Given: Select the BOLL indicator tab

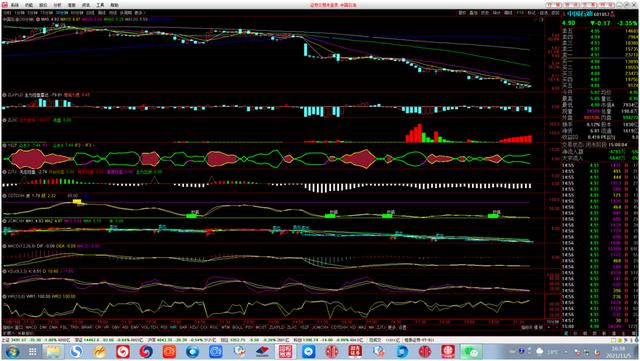Looking at the screenshot, I should 238,327.
